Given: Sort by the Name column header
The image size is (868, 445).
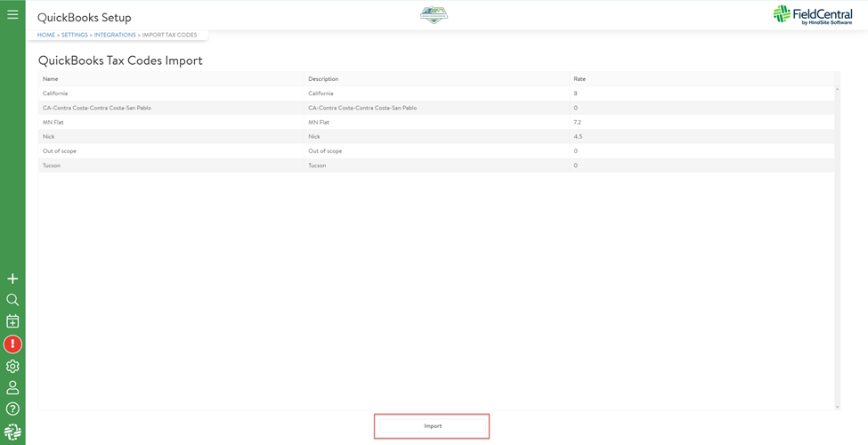Looking at the screenshot, I should click(x=50, y=79).
